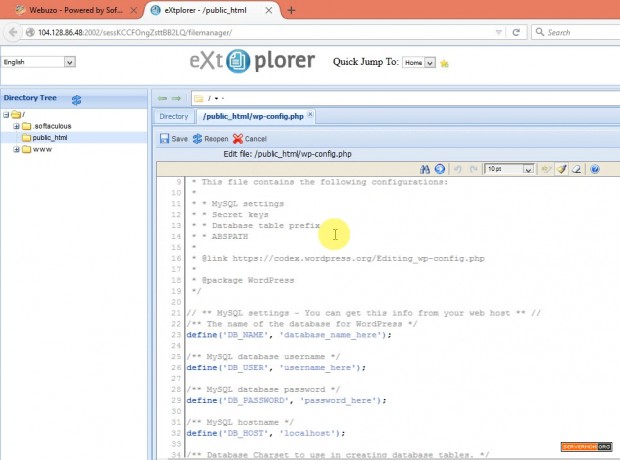Image resolution: width=620 pixels, height=460 pixels.
Task: Click the binoculars search icon in editor toolbar
Action: [425, 169]
